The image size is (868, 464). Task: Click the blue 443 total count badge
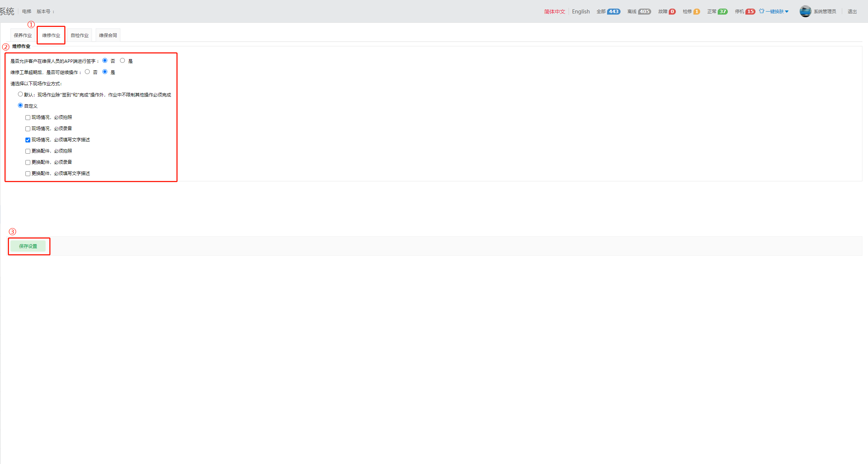coord(613,12)
